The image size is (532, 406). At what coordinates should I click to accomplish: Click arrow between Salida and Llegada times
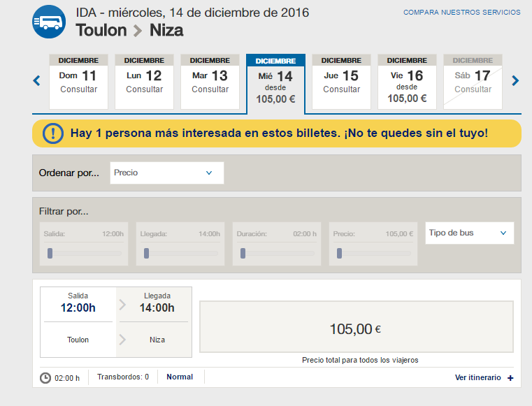click(x=123, y=304)
